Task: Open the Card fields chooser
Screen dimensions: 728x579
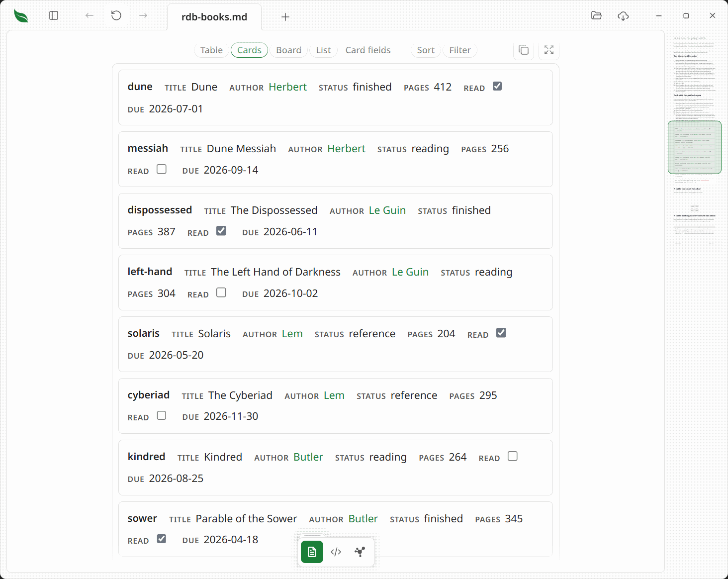Action: [x=368, y=50]
